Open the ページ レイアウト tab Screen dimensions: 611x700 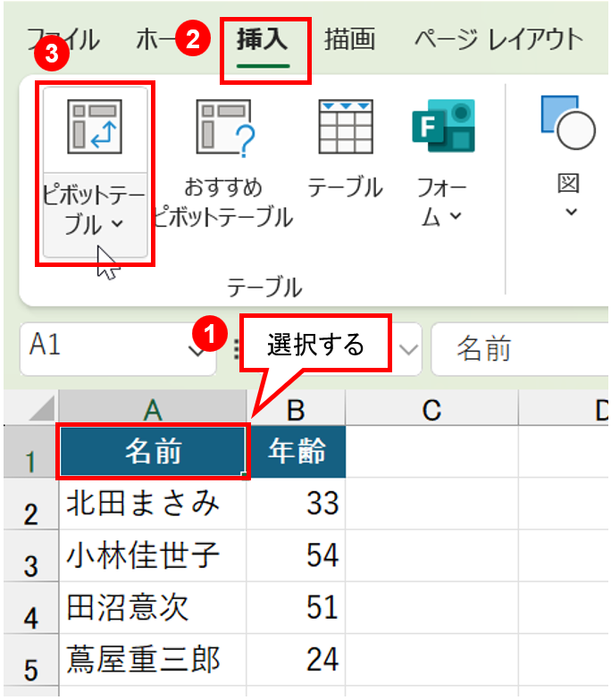pyautogui.click(x=498, y=39)
